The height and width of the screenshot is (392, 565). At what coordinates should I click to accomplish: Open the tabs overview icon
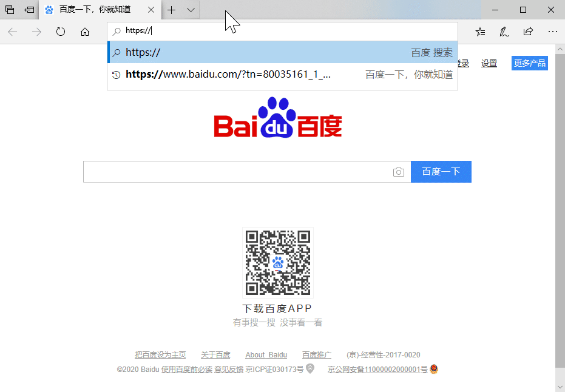[10, 10]
